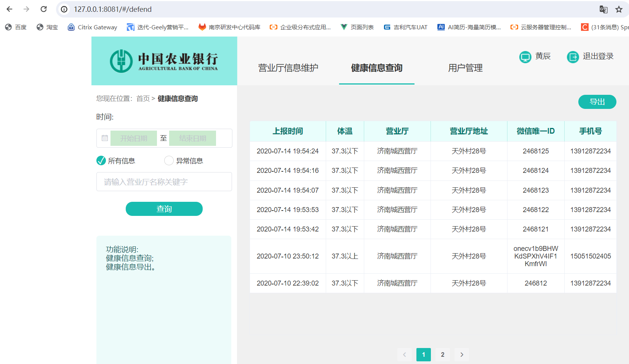Open the 迭代-Geely营销平 bookmark
This screenshot has height=364, width=629.
[x=158, y=27]
